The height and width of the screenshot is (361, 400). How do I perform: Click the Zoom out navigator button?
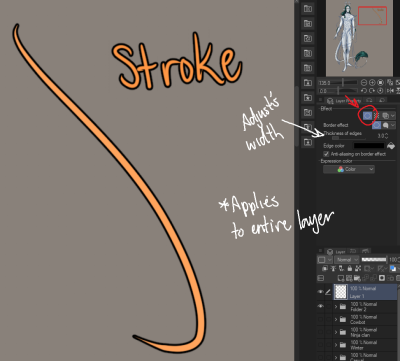click(364, 83)
